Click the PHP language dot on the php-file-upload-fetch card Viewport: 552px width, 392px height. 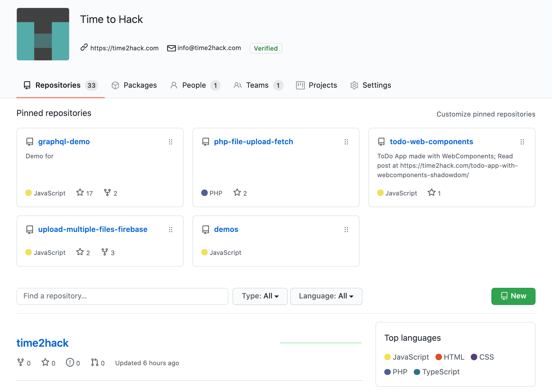pyautogui.click(x=204, y=193)
